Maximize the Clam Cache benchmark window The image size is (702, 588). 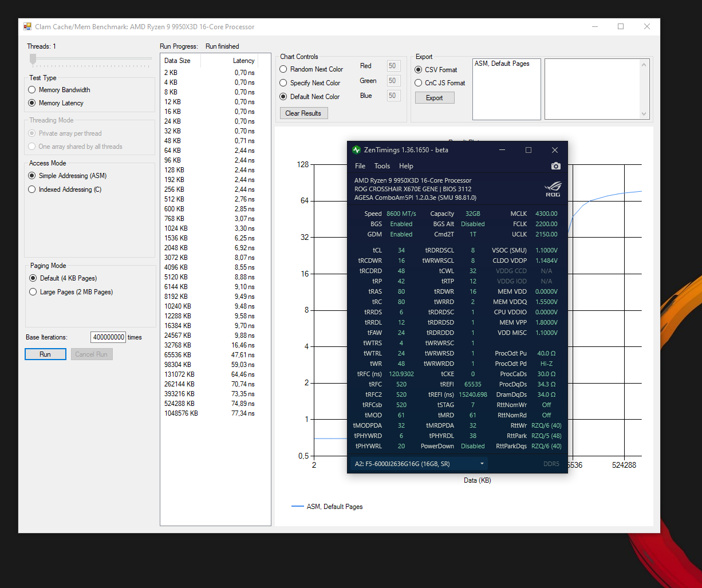click(x=621, y=27)
